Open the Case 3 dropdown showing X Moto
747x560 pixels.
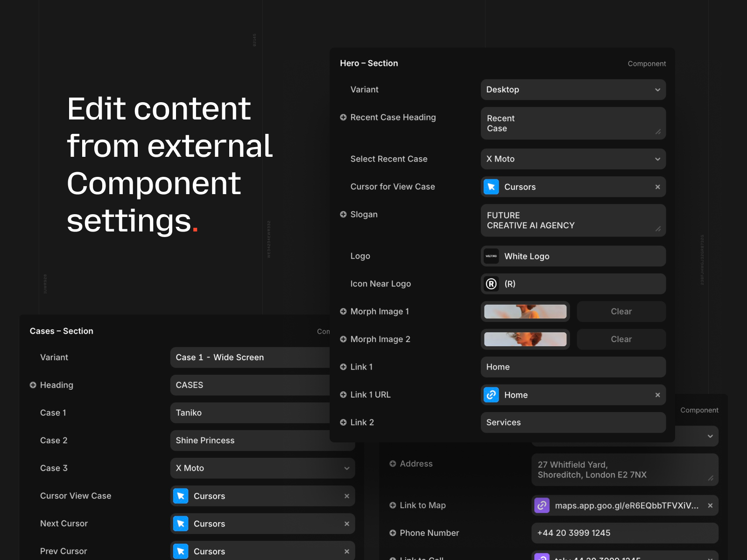262,469
